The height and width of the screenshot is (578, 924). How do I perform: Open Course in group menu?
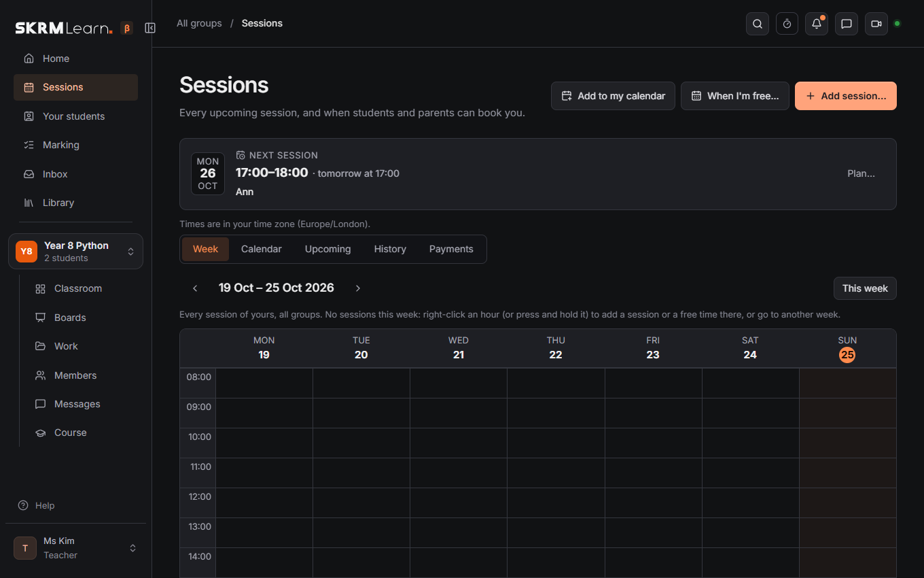click(x=84, y=432)
